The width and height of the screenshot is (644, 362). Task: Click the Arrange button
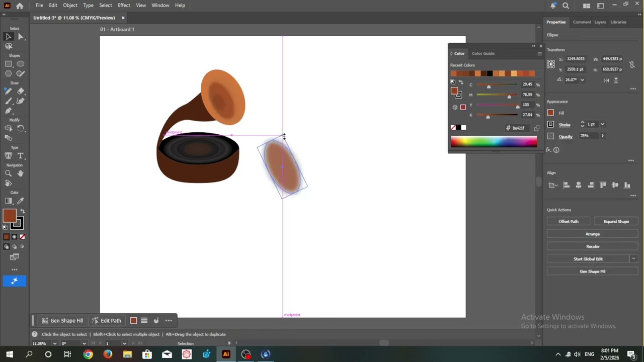(592, 234)
